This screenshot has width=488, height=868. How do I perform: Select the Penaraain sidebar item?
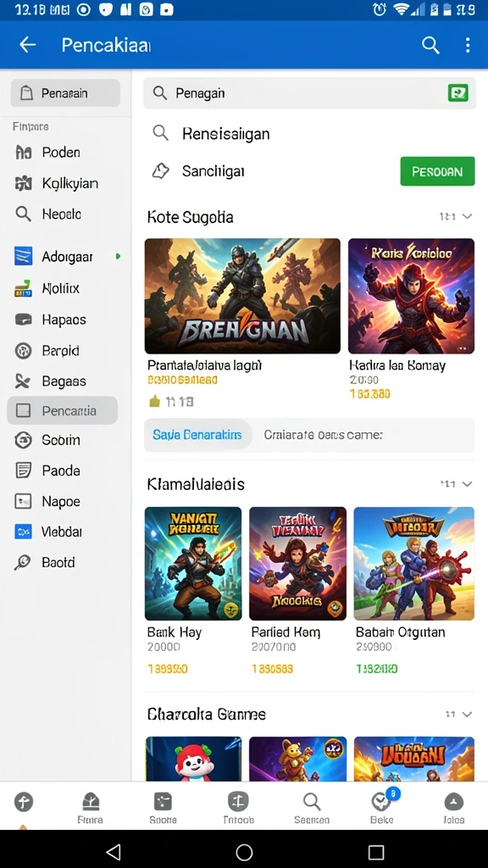point(65,93)
